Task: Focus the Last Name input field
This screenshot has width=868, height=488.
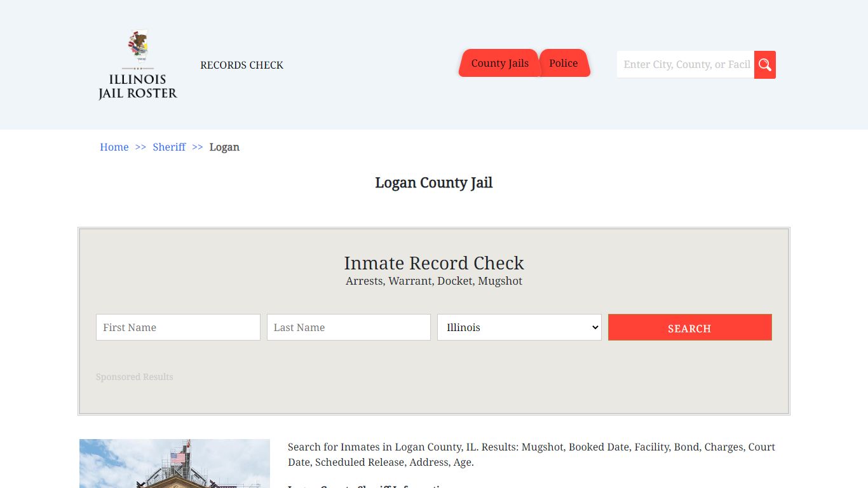Action: (x=349, y=327)
